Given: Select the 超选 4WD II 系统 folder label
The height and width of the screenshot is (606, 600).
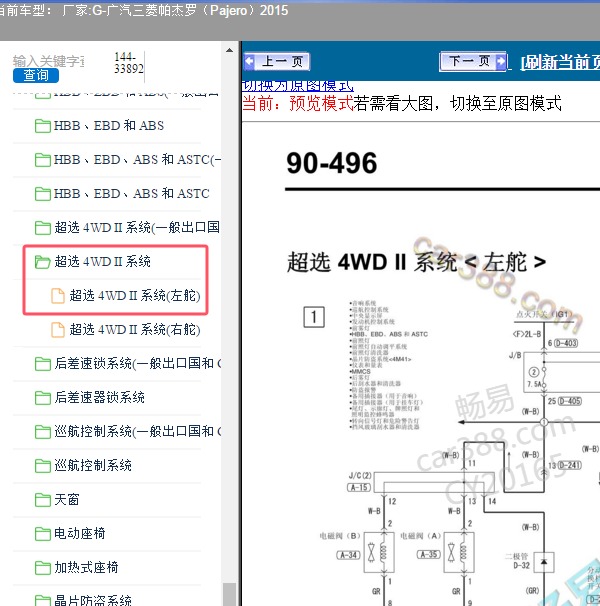Looking at the screenshot, I should click(102, 261).
